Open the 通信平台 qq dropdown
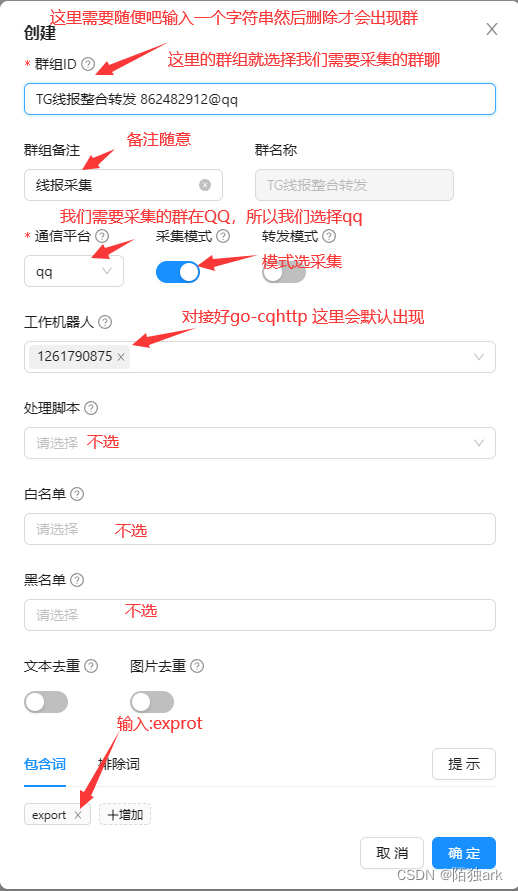The image size is (518, 891). pos(74,271)
